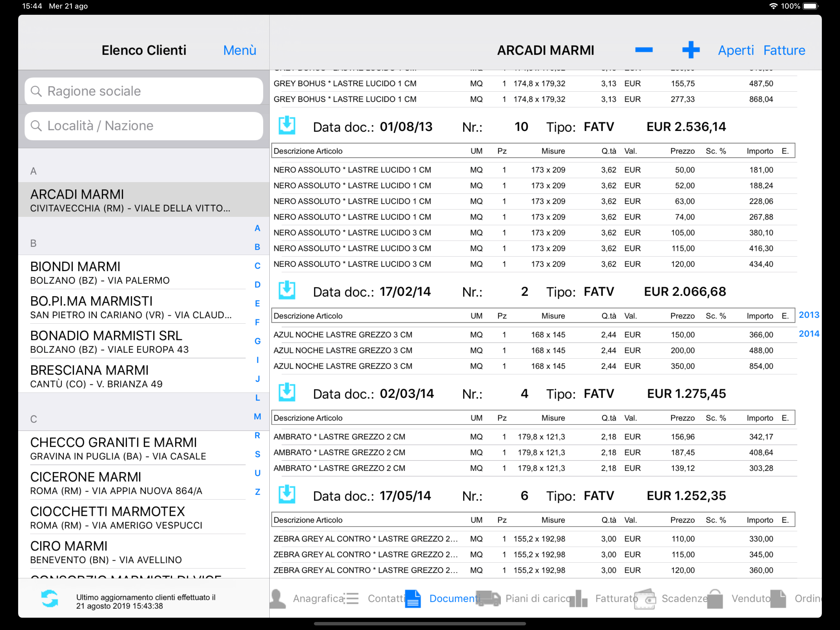
Task: Switch to Piani di carico tab
Action: tap(523, 598)
